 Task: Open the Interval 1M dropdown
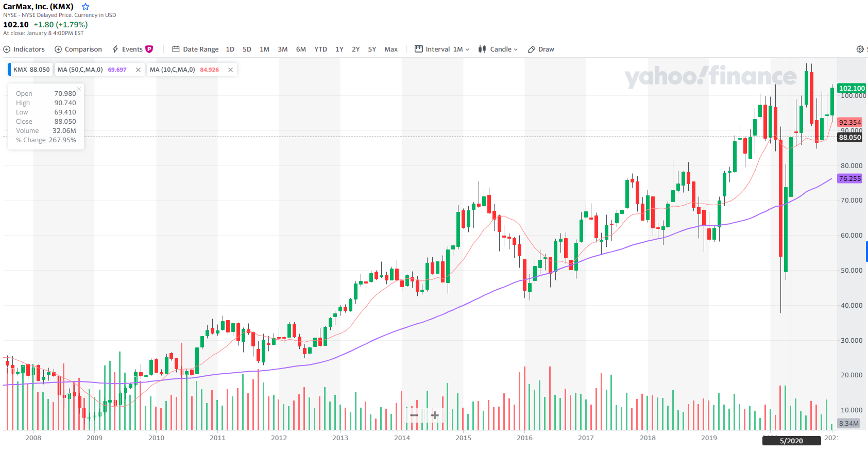click(442, 49)
